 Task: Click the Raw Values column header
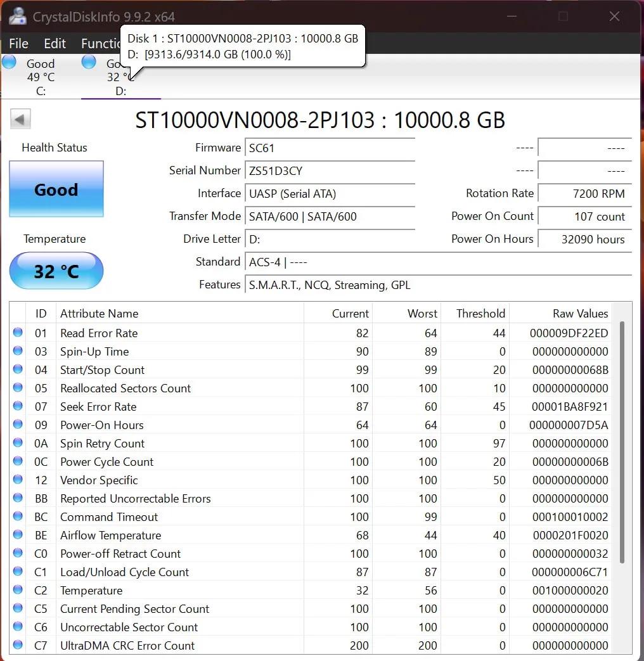[x=560, y=313]
